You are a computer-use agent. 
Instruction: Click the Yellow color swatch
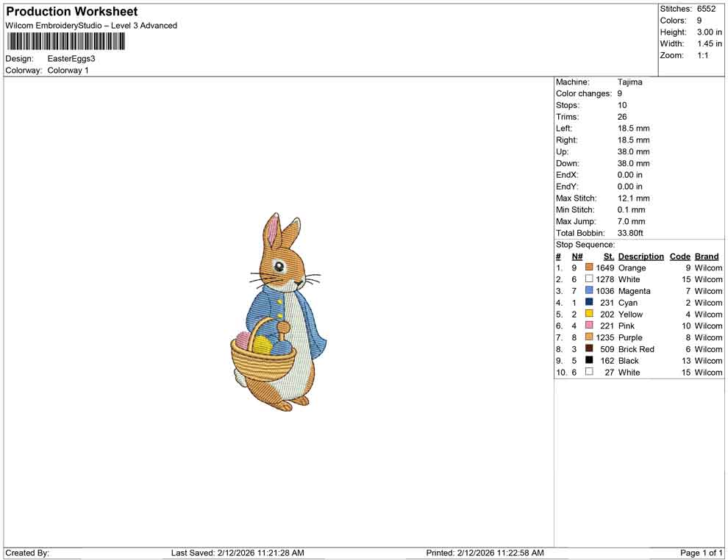point(589,314)
